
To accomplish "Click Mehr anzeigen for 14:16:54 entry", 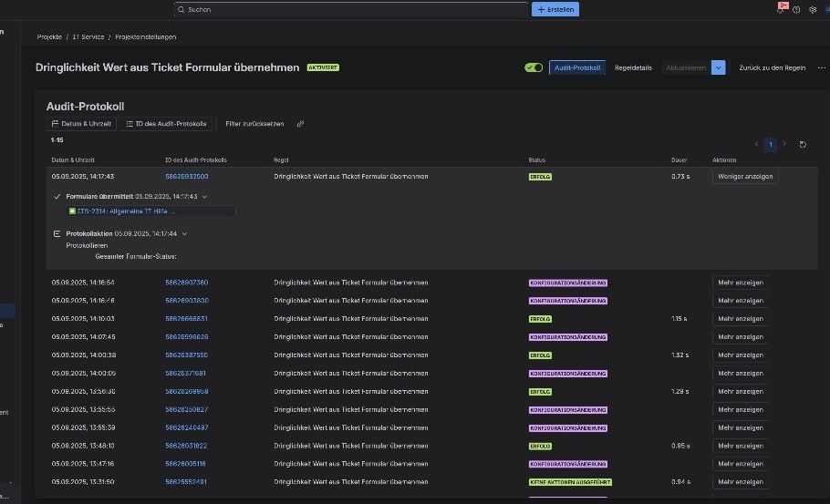I will tap(740, 283).
